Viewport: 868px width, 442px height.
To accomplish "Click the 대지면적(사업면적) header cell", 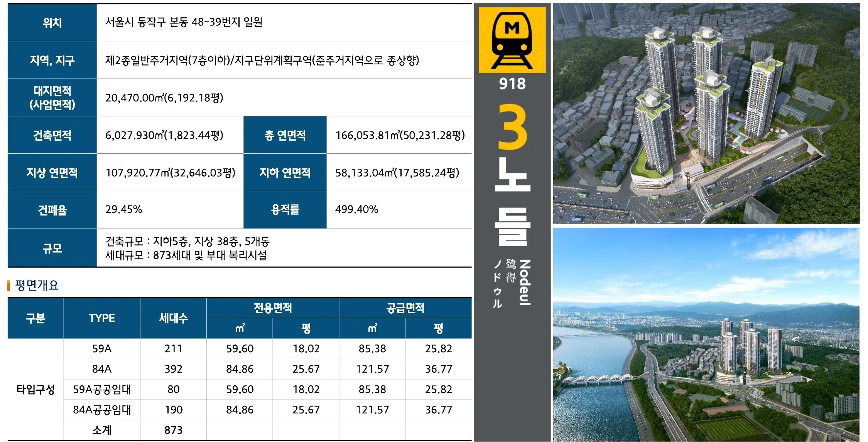I will pyautogui.click(x=52, y=97).
